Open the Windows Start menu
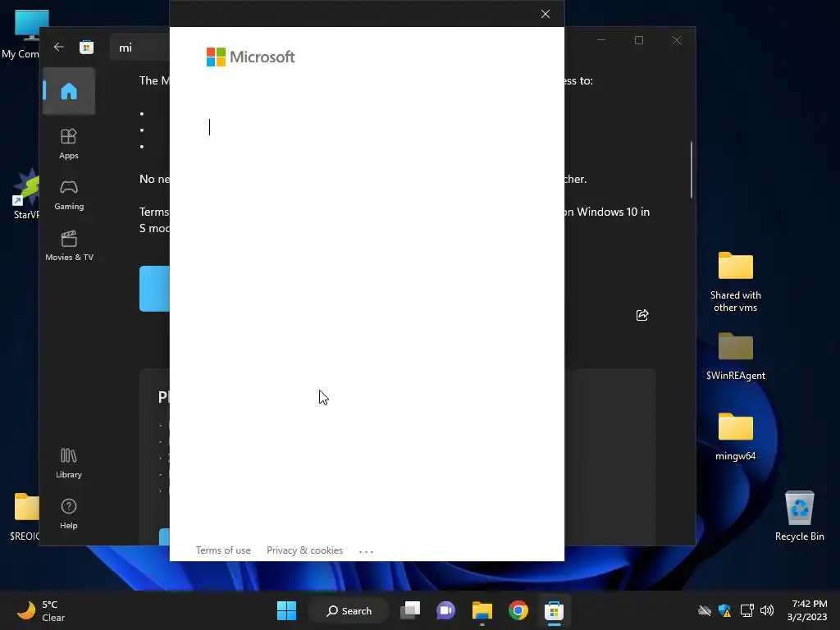 286,610
